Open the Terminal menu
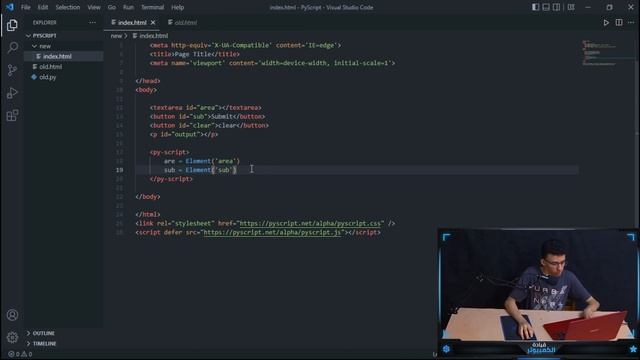Screen dimensions: 640x360 pos(152,7)
